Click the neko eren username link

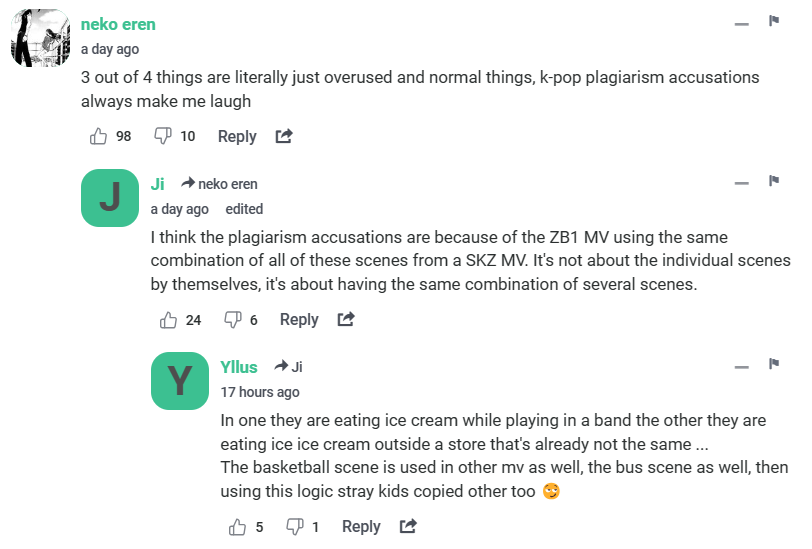[x=118, y=24]
